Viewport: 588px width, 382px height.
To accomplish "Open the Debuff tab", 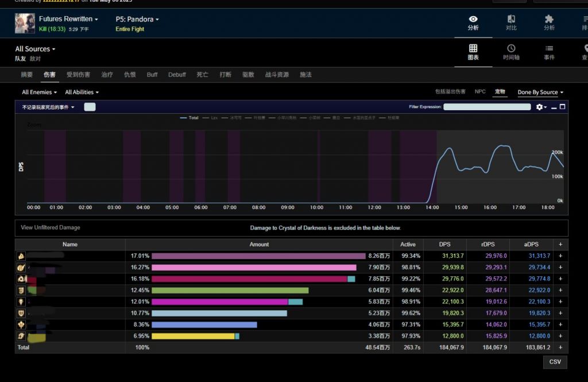I will (177, 75).
